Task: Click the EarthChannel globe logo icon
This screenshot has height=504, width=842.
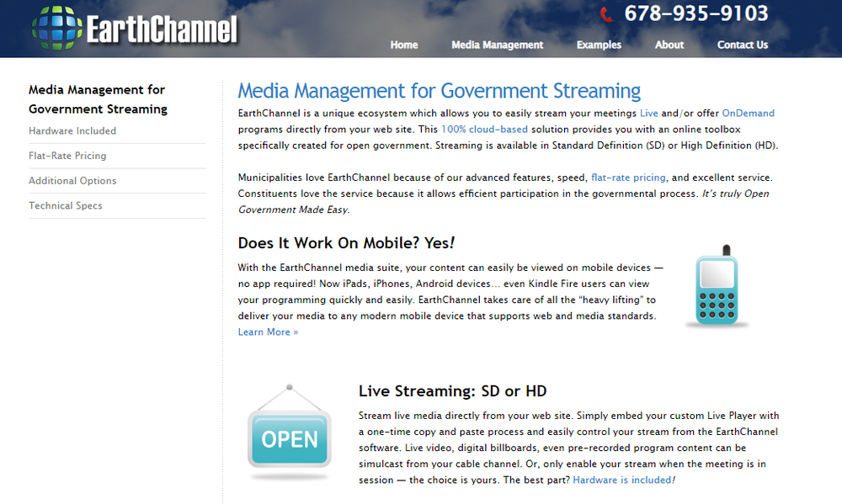Action: [57, 28]
